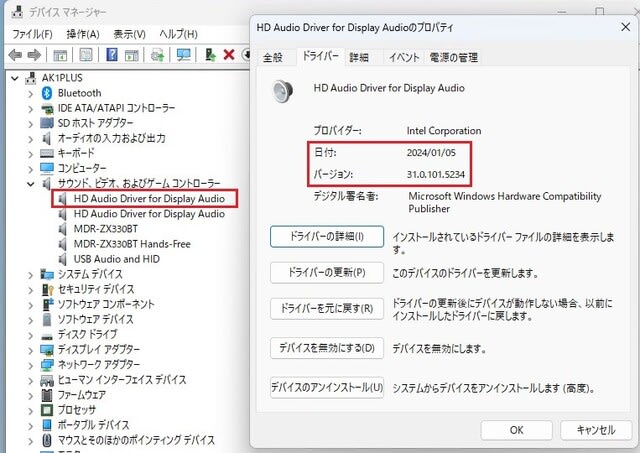Open the 電源の管理 tab

453,58
